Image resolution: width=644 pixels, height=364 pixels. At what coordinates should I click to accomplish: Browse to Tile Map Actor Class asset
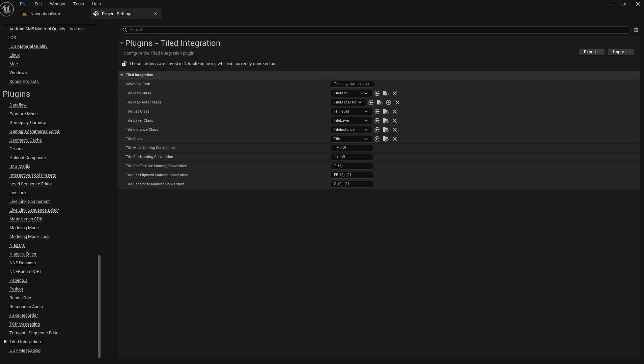click(380, 102)
